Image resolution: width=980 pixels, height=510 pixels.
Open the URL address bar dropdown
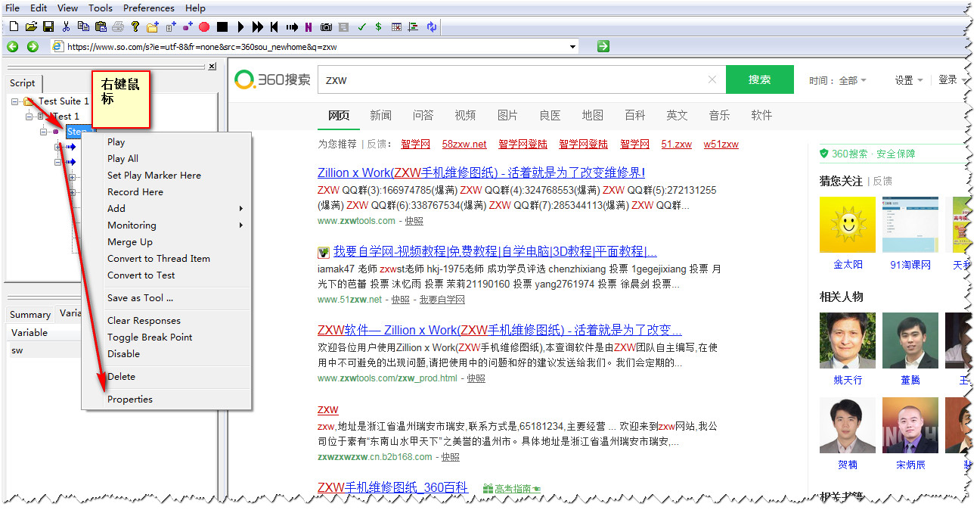(572, 46)
